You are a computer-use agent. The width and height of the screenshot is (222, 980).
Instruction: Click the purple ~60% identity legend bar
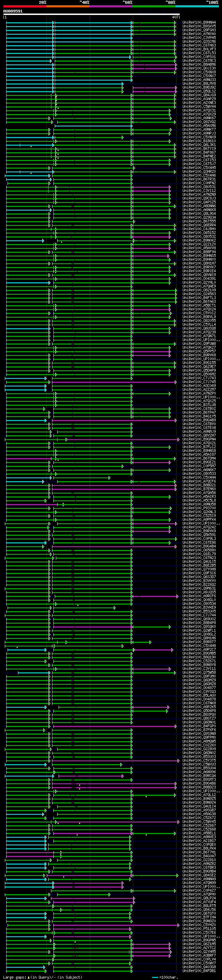click(x=111, y=6)
